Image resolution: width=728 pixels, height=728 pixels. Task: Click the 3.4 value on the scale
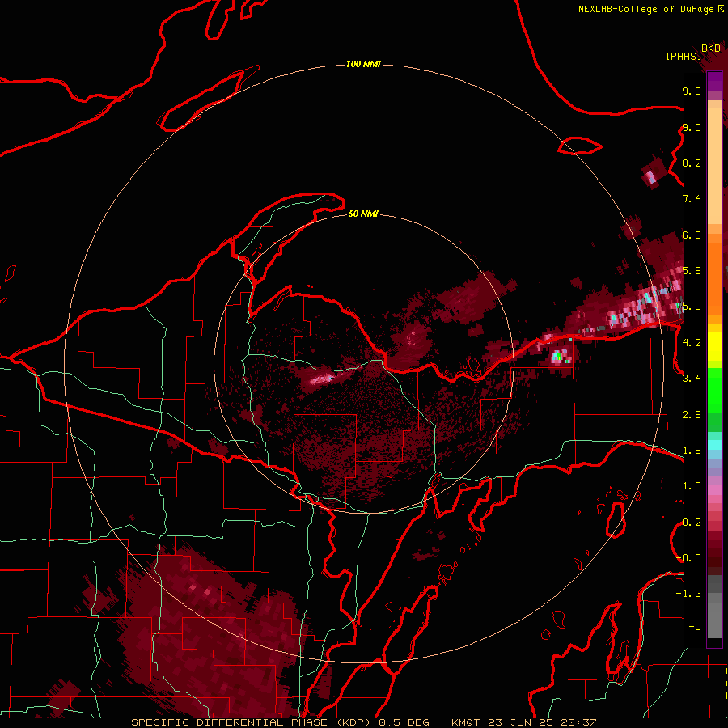(x=692, y=379)
